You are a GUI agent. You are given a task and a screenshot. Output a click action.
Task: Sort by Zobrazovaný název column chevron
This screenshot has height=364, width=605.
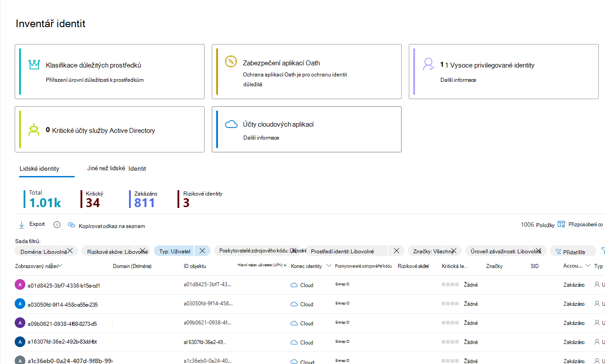(x=60, y=265)
